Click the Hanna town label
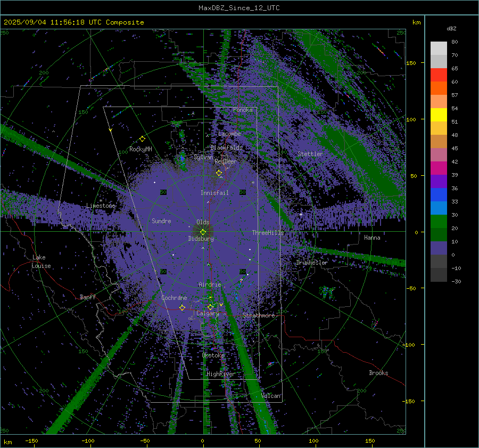 (372, 238)
